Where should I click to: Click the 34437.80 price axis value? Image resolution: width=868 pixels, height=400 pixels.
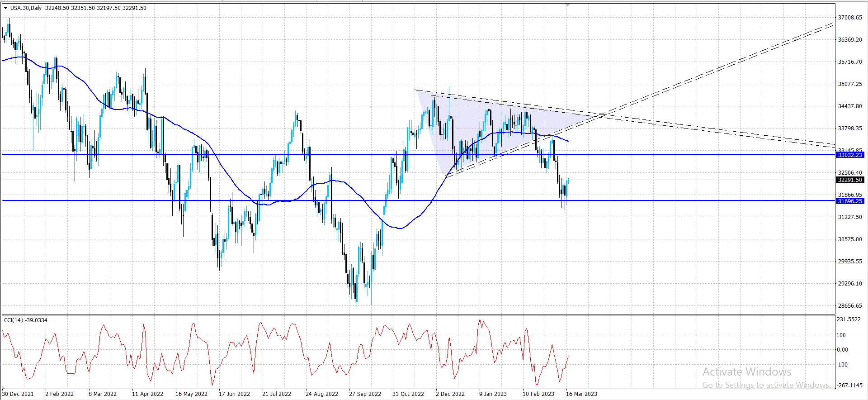[850, 106]
